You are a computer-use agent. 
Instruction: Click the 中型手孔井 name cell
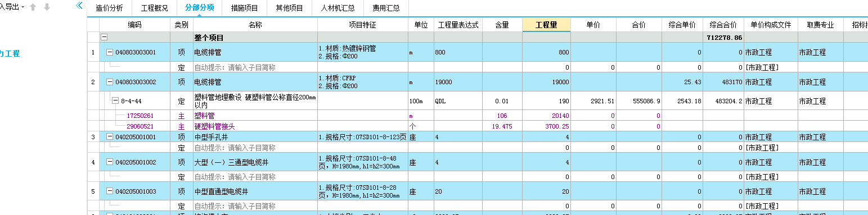point(255,136)
